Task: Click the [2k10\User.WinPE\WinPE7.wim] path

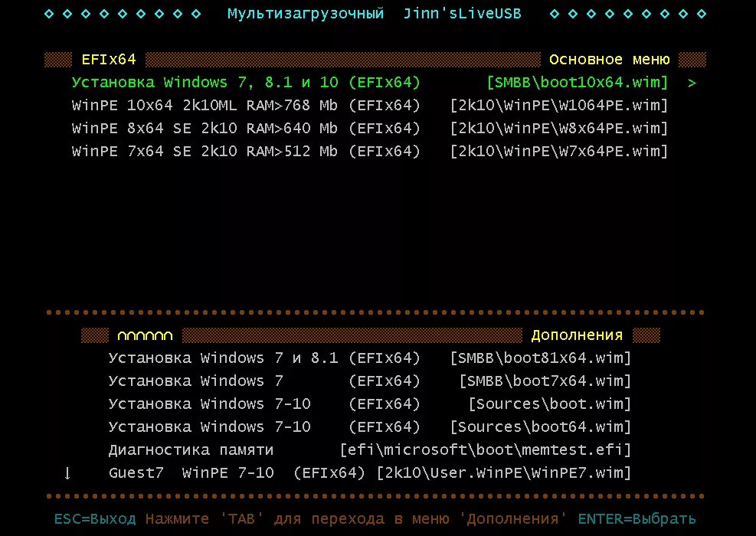Action: click(x=504, y=473)
